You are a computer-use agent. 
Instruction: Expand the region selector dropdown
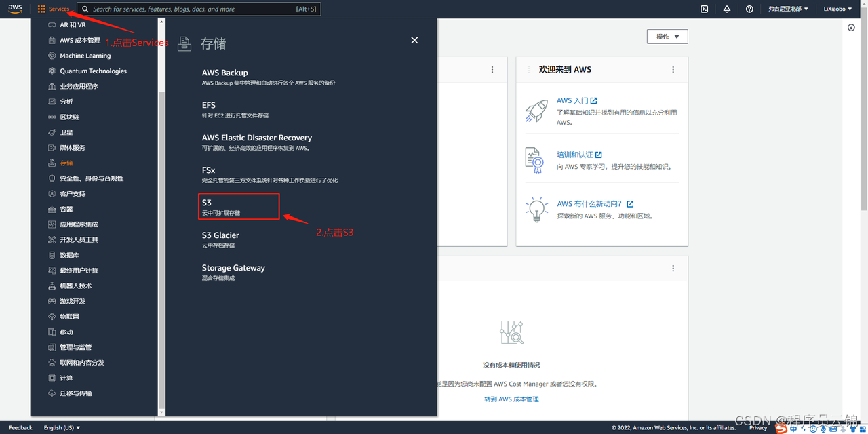pyautogui.click(x=788, y=9)
